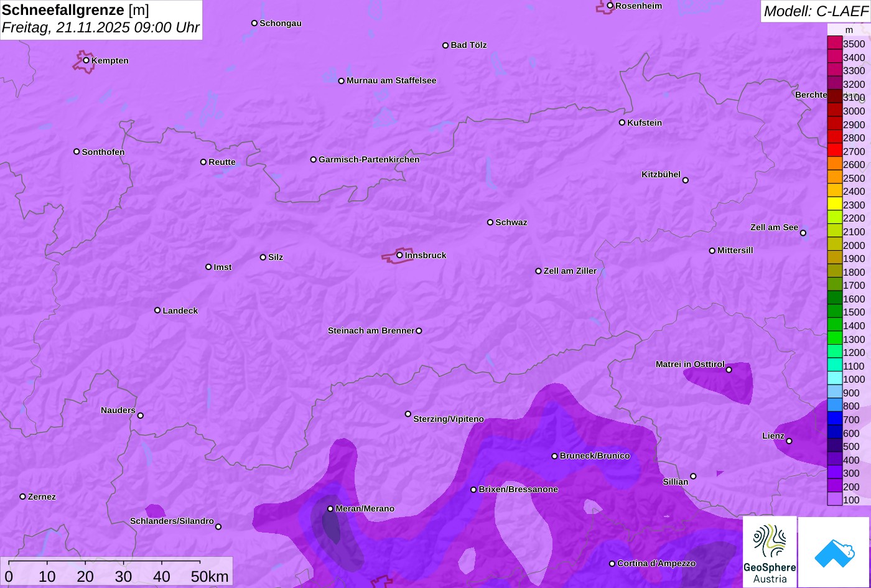Click the Sillian location dot
Screen dimensions: 871x588
tap(693, 477)
